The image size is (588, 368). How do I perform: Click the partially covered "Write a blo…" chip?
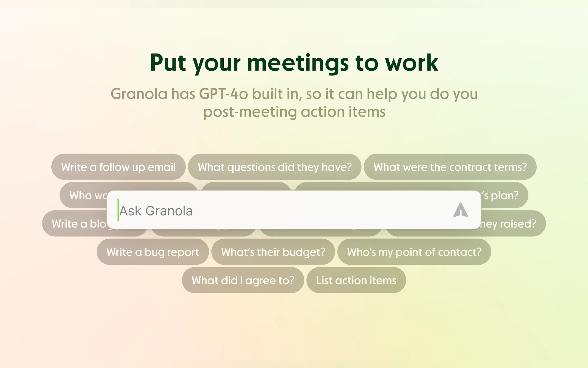point(75,223)
